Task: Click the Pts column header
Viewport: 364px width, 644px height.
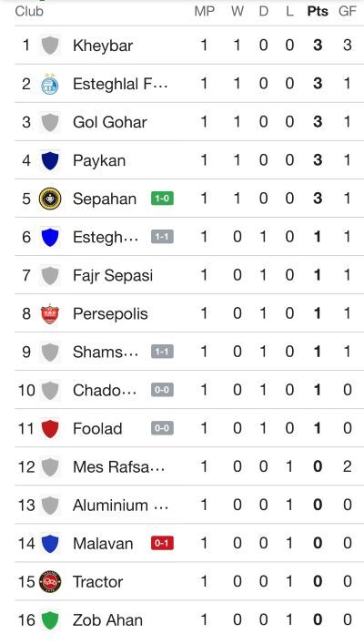Action: [318, 11]
